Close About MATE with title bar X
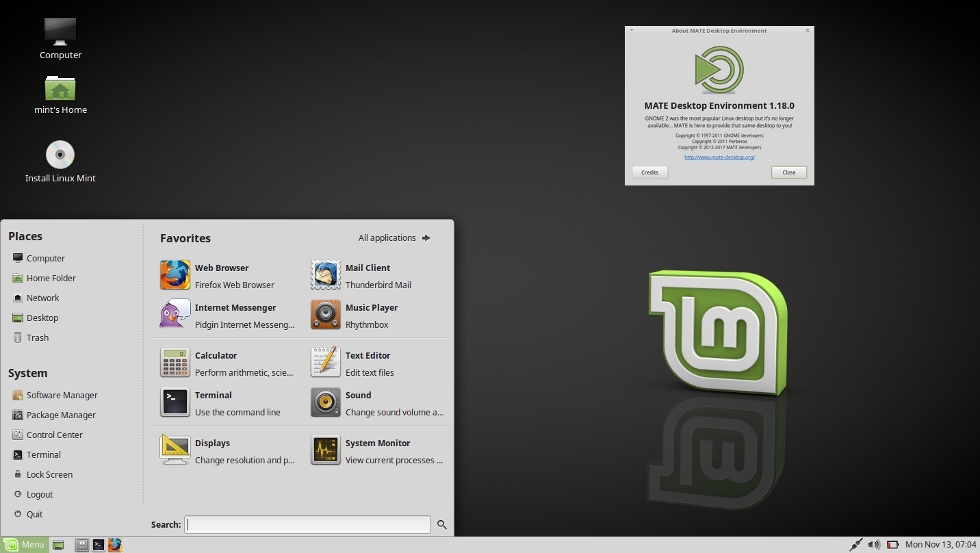980x553 pixels. click(x=808, y=30)
